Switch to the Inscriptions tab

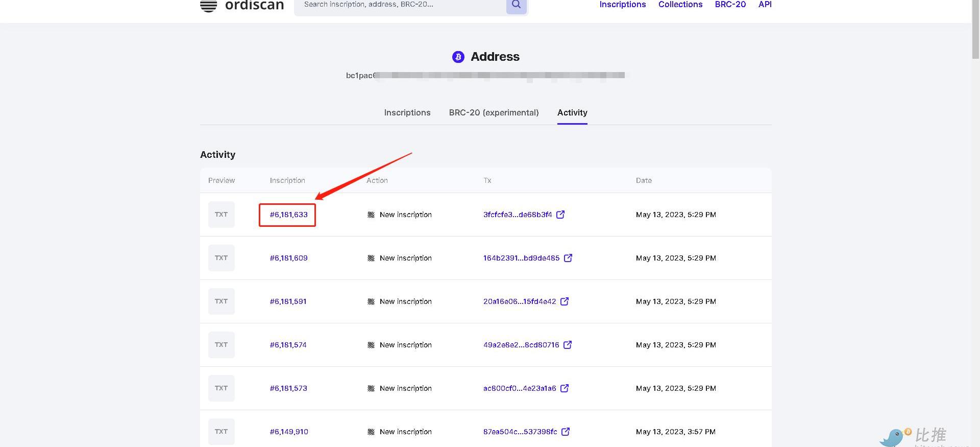pos(407,112)
